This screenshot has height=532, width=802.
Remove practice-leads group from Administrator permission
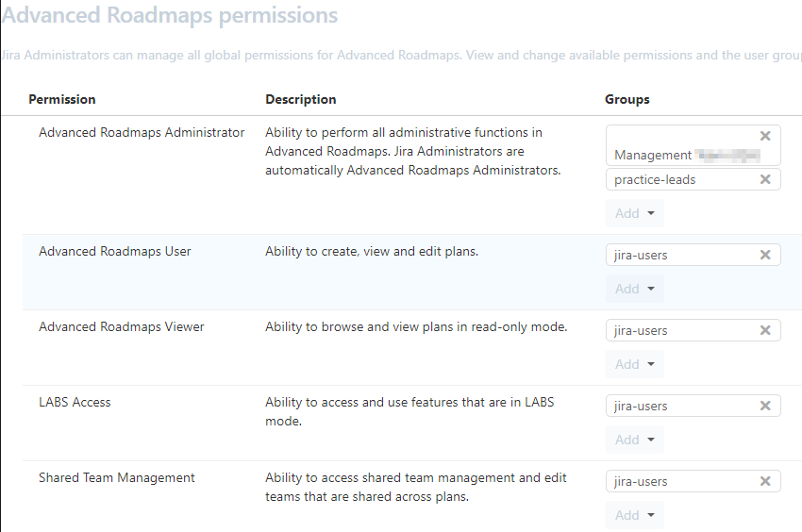point(765,179)
